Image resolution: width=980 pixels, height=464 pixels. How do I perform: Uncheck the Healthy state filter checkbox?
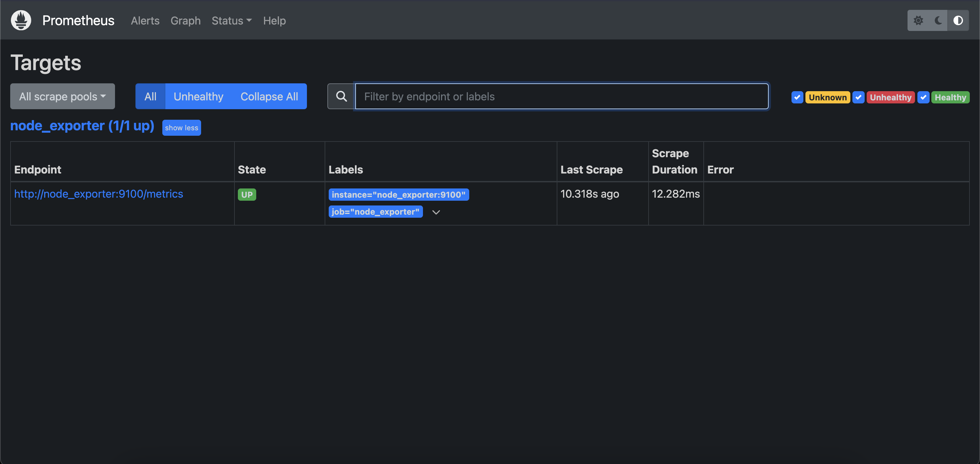click(923, 97)
